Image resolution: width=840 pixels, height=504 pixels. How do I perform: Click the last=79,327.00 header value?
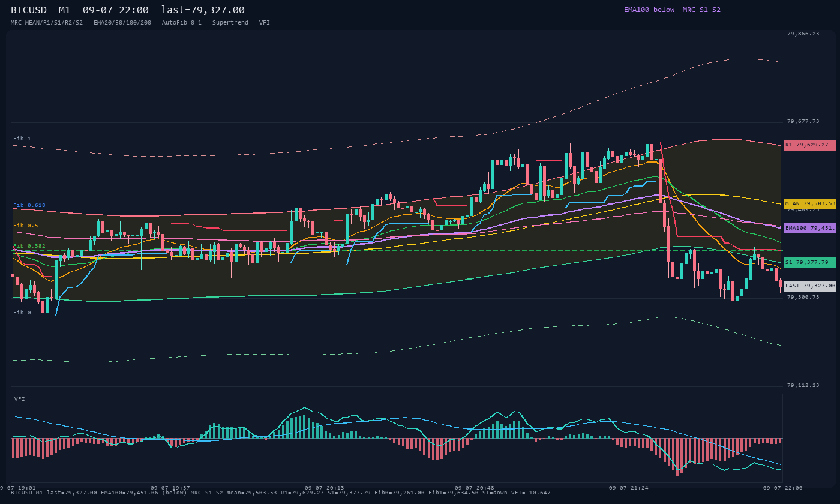(203, 10)
